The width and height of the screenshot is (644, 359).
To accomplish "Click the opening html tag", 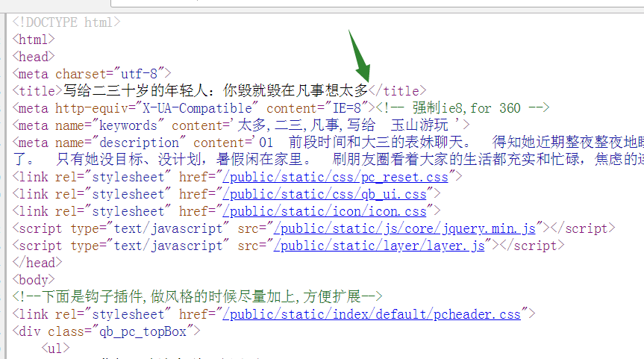I will pos(34,40).
